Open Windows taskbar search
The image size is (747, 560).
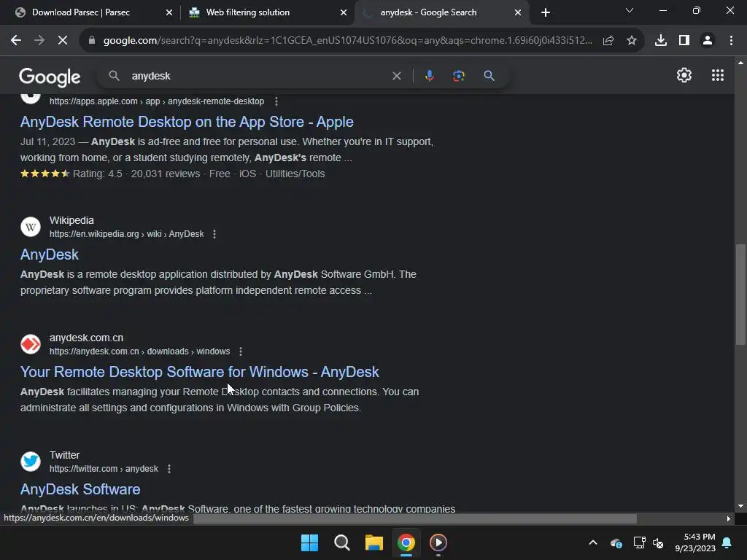pyautogui.click(x=342, y=542)
